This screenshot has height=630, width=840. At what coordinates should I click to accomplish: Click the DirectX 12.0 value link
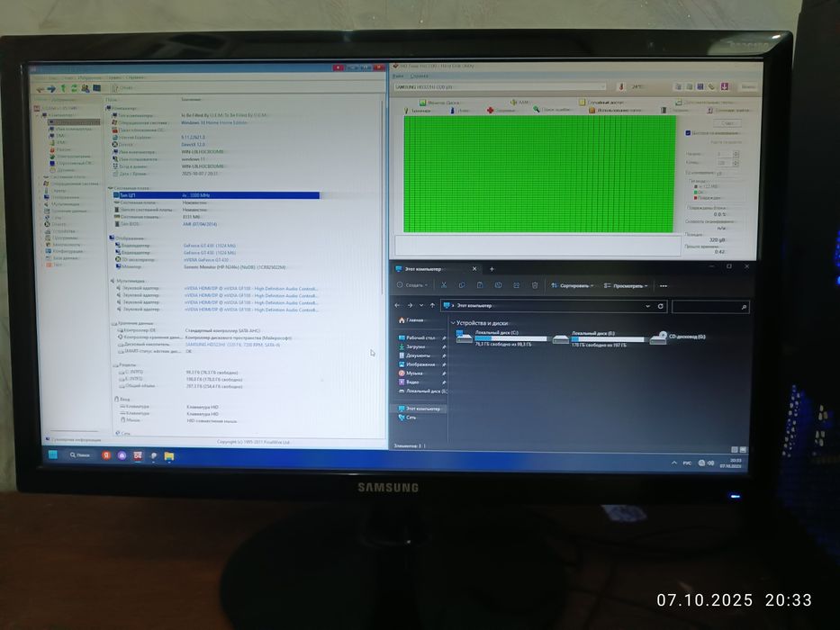click(194, 145)
